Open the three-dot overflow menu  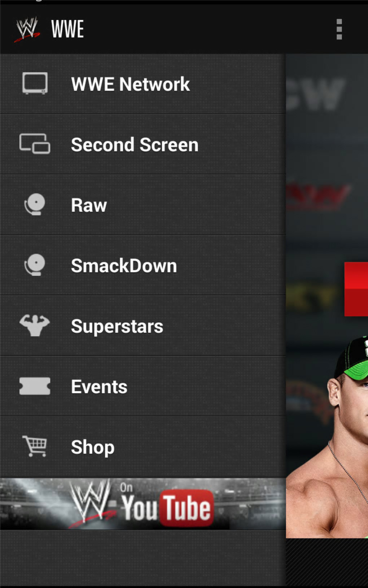(339, 29)
